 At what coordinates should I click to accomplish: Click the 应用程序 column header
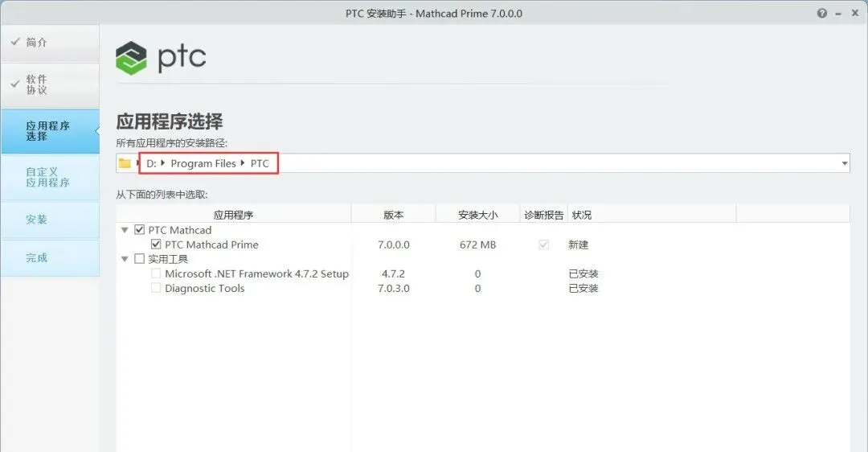234,215
